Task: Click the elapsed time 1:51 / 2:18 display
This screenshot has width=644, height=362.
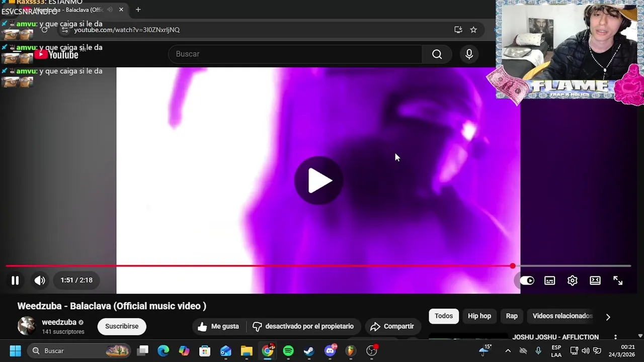Action: coord(76,280)
